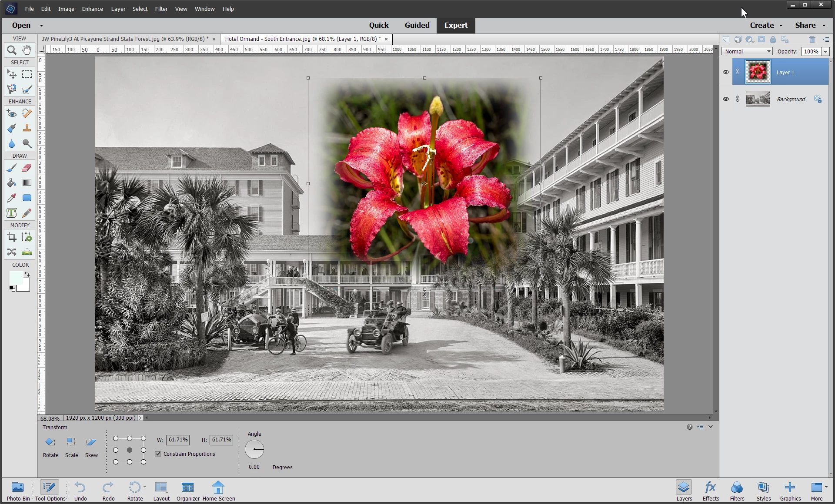Switch to Guided mode
The image size is (835, 504).
point(417,25)
